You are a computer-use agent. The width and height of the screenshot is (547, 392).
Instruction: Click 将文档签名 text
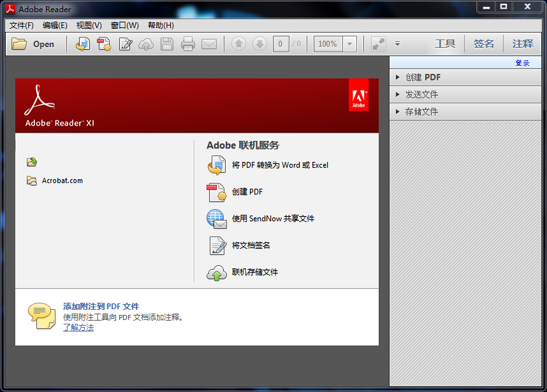tap(251, 245)
